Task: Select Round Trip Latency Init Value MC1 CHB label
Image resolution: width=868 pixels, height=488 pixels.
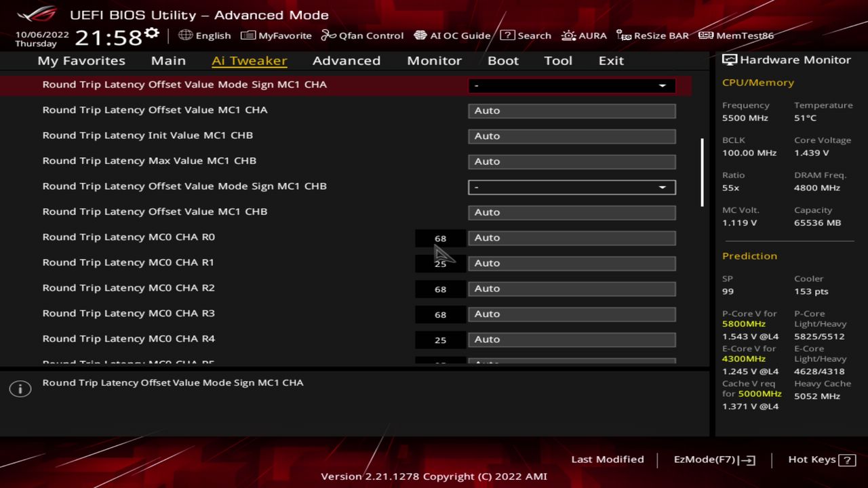Action: click(148, 135)
